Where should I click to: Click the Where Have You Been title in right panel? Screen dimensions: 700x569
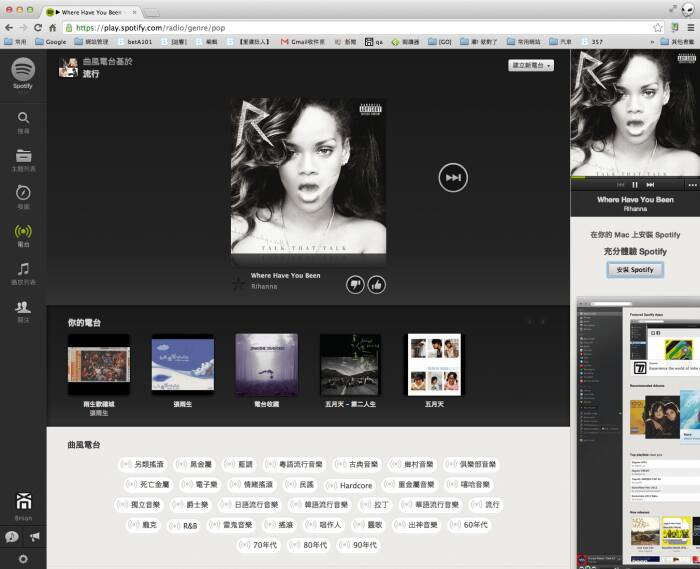(x=635, y=199)
